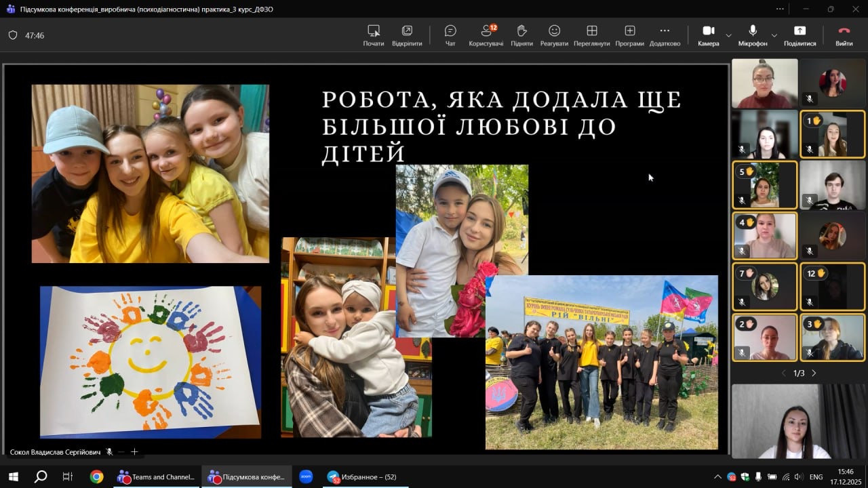This screenshot has height=488, width=868.
Task: Zoom in shared content with plus button
Action: (134, 452)
